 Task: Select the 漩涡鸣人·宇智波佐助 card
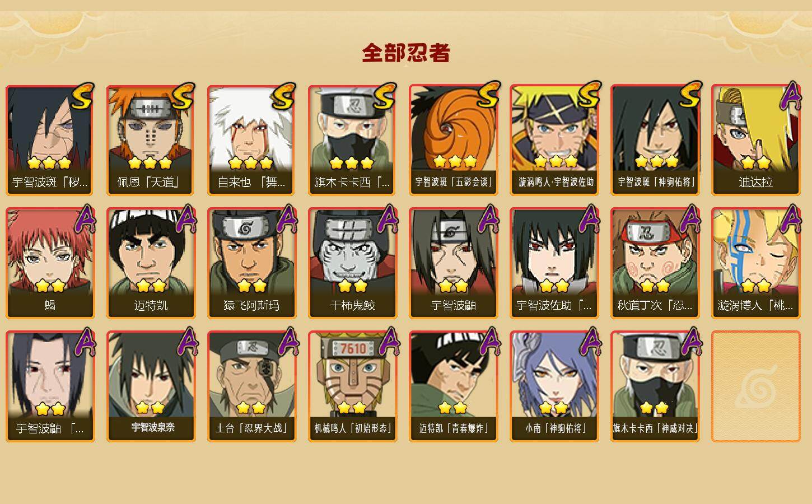click(554, 140)
